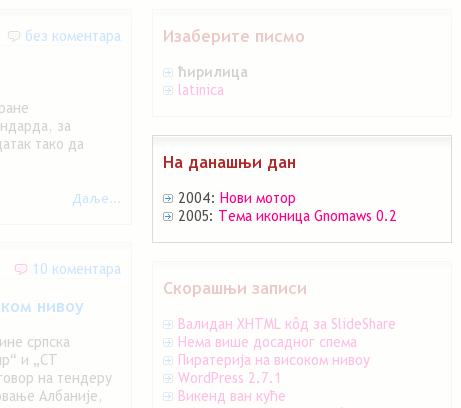Select the 'ћирилица' script option

pos(213,72)
